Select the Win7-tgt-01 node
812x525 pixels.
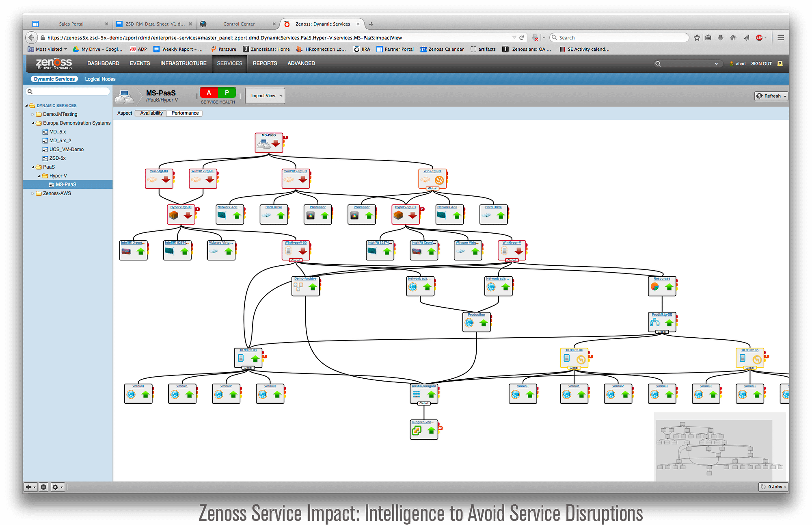[432, 179]
